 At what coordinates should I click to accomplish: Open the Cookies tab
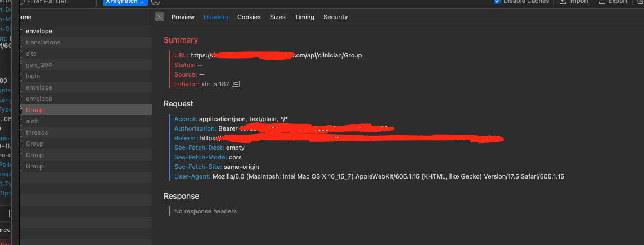click(x=249, y=17)
